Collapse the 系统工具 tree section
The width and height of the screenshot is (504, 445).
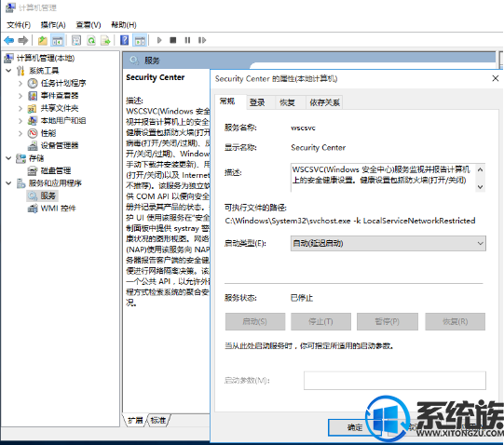click(8, 71)
